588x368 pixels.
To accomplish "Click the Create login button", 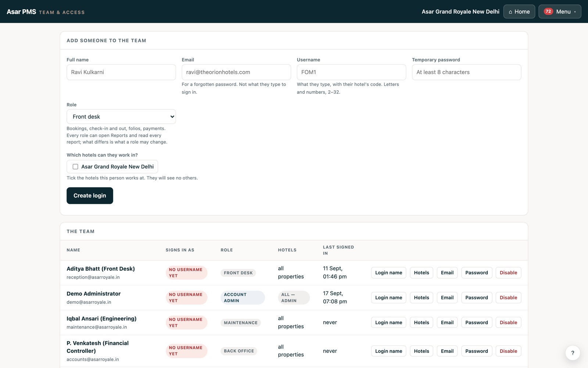I will click(90, 195).
